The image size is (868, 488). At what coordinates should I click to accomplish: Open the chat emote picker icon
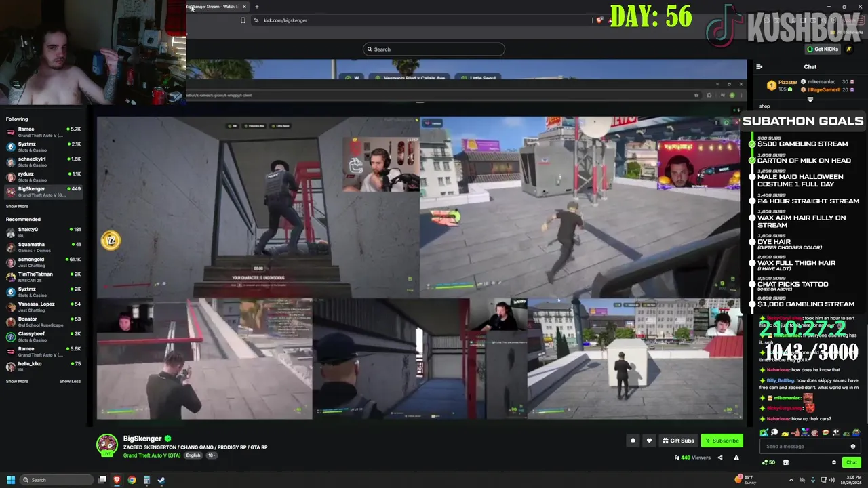[853, 446]
